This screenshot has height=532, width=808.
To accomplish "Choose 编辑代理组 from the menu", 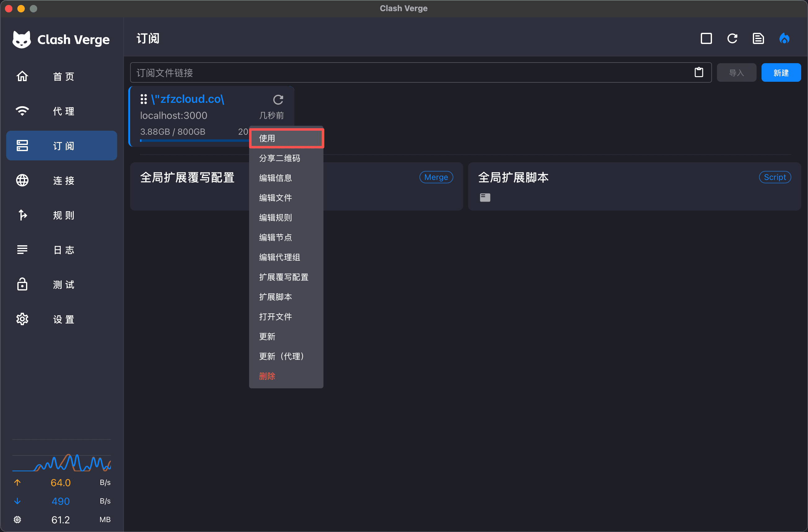I will (286, 257).
